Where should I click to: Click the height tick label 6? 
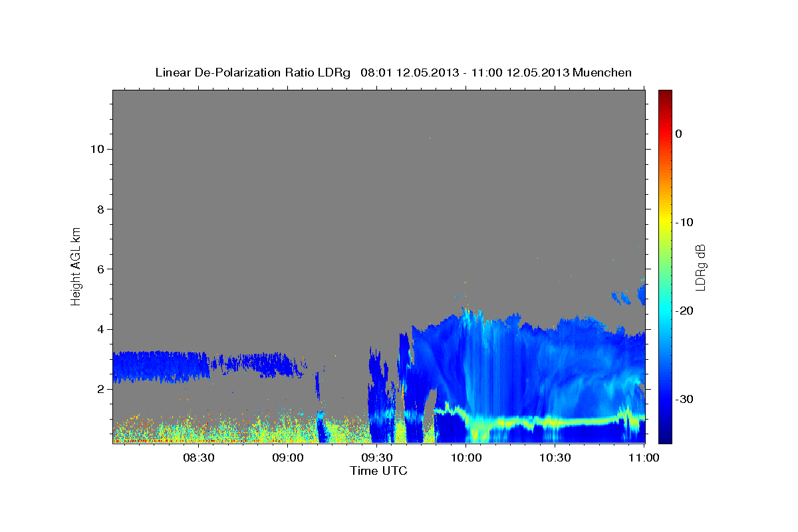click(x=100, y=269)
